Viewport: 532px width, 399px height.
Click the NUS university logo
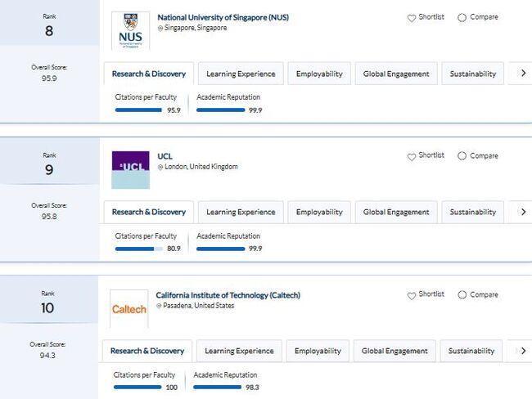point(130,31)
